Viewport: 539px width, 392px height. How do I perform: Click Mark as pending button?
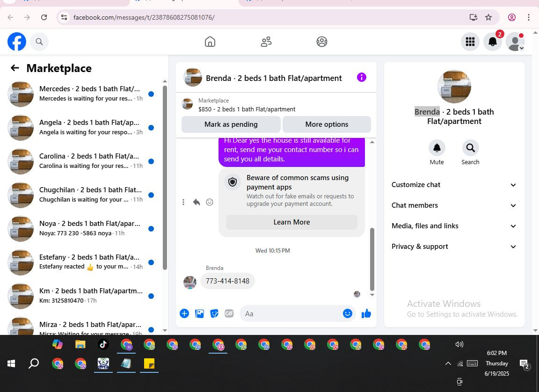coord(231,124)
